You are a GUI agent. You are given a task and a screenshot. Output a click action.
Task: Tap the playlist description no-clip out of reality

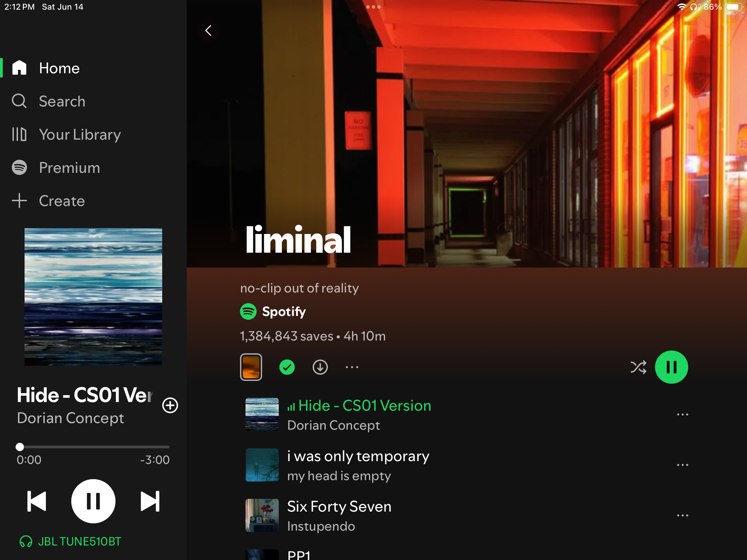[299, 288]
